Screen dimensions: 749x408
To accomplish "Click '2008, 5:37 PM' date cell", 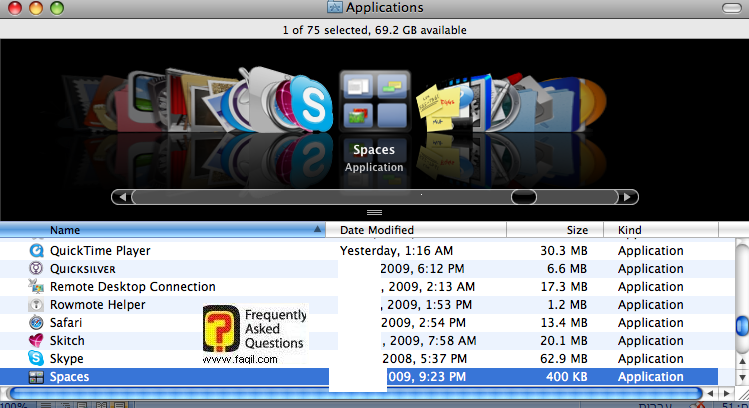I will point(424,359).
